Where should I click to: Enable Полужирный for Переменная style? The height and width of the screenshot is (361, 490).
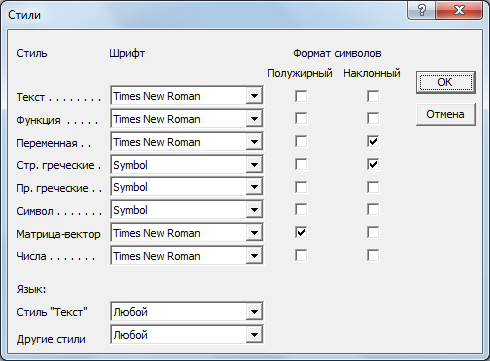(301, 141)
